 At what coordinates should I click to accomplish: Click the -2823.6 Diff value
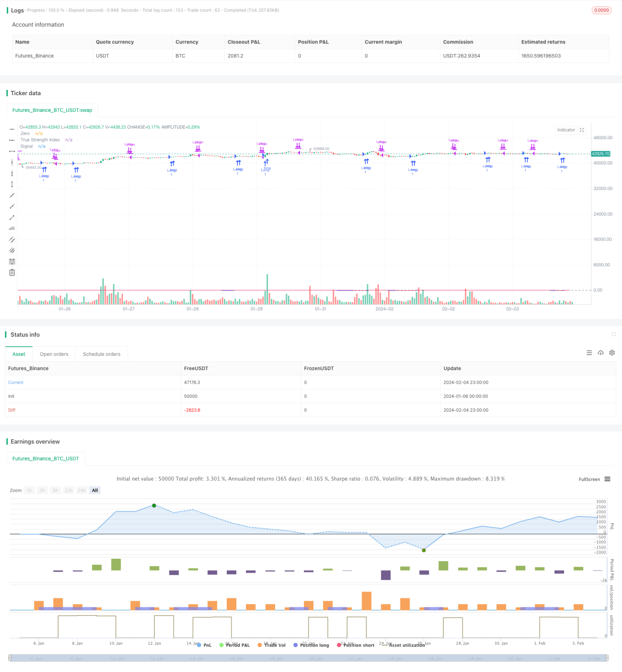click(192, 410)
